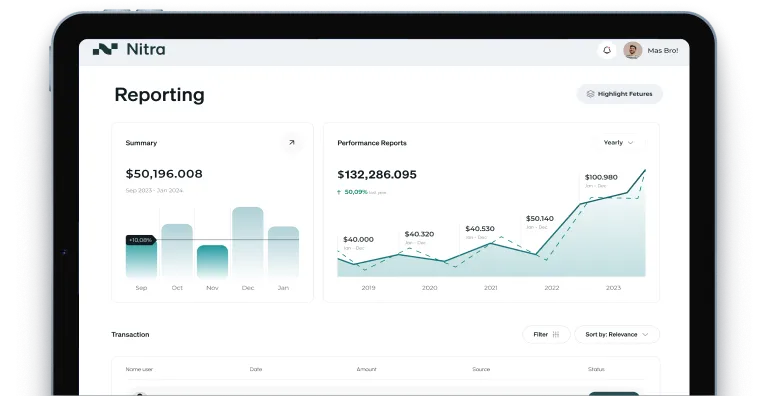The height and width of the screenshot is (396, 767).
Task: Select the Nov bar in Summary chart
Action: coord(212,262)
